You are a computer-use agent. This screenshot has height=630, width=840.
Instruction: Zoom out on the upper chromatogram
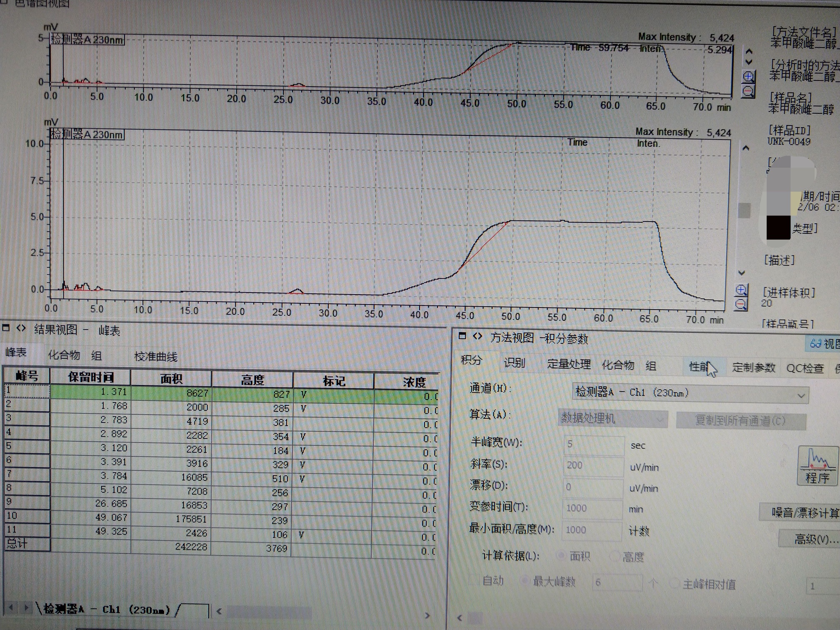748,91
